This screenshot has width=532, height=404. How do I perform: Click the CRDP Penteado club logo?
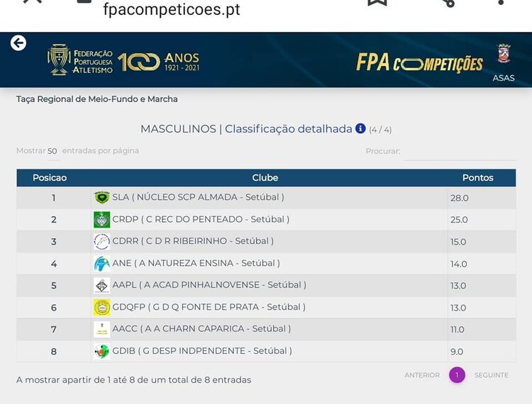(101, 220)
